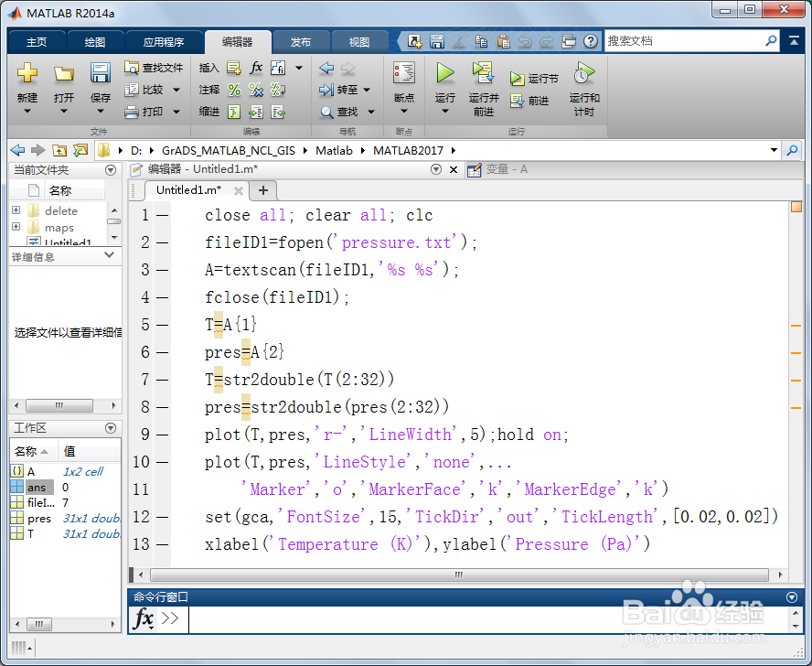Click the quick access save icon
Viewport: 812px width, 666px height.
(x=437, y=41)
